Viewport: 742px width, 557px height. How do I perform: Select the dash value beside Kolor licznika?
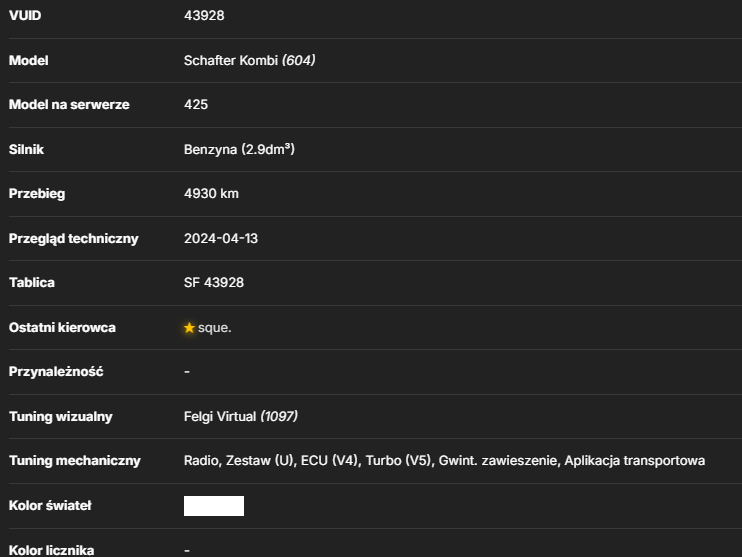pyautogui.click(x=187, y=550)
